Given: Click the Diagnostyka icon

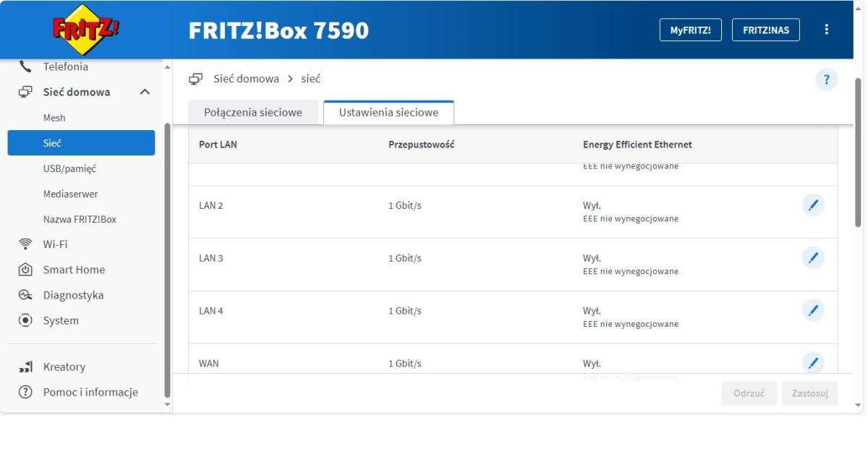Looking at the screenshot, I should click(25, 295).
